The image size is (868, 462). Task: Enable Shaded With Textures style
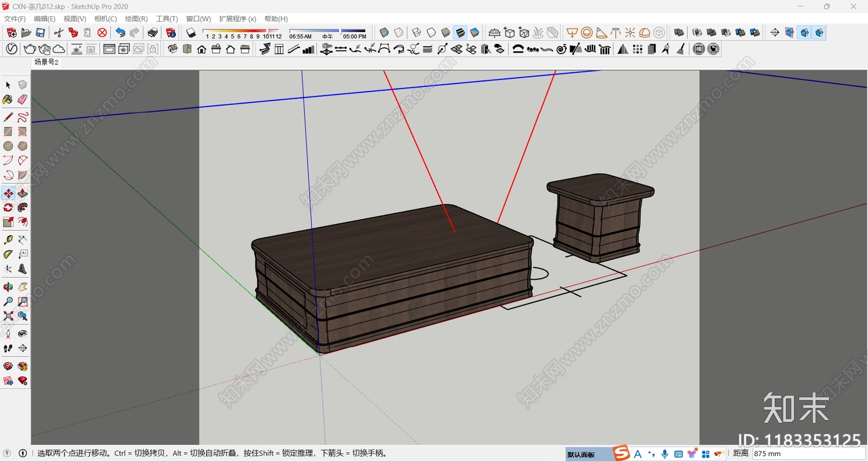(460, 33)
